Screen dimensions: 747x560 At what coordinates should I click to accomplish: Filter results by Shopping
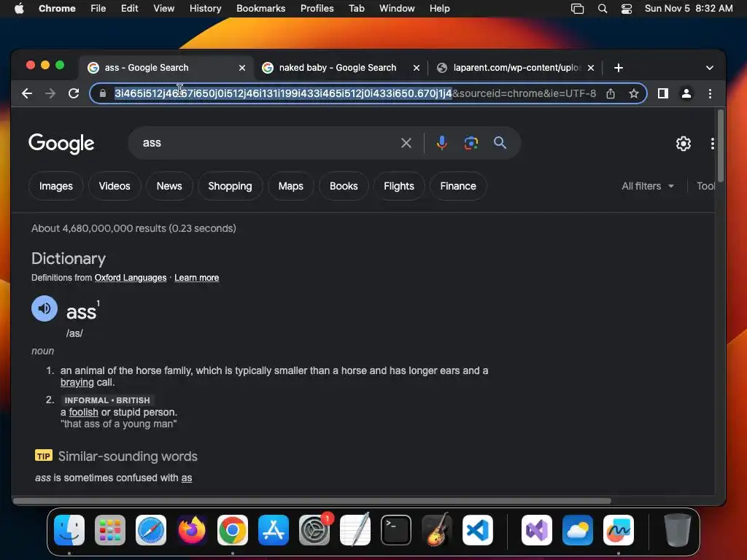point(230,186)
